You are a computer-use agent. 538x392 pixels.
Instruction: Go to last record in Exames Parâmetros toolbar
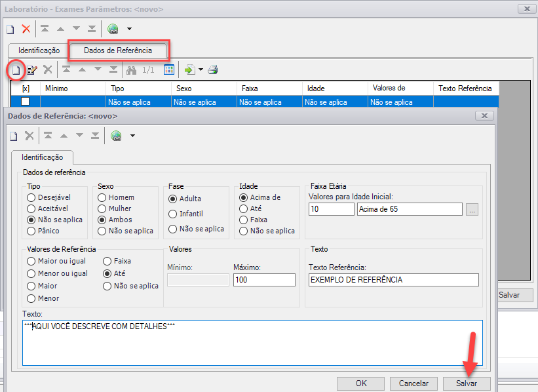click(92, 29)
